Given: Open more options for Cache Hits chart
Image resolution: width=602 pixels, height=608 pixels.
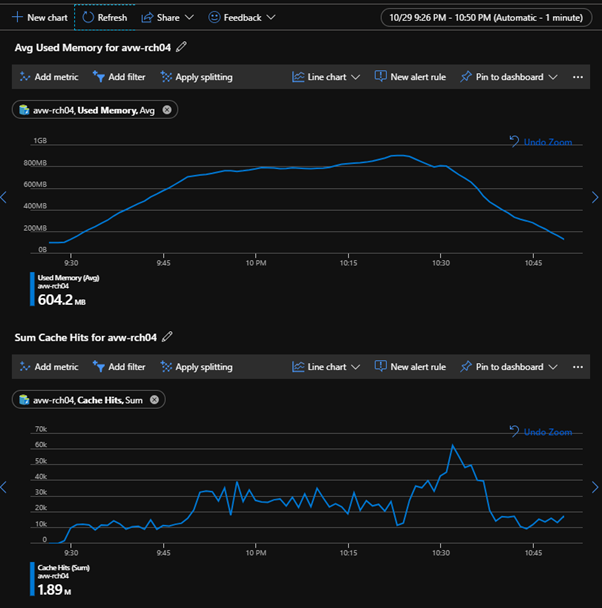Looking at the screenshot, I should pos(578,367).
